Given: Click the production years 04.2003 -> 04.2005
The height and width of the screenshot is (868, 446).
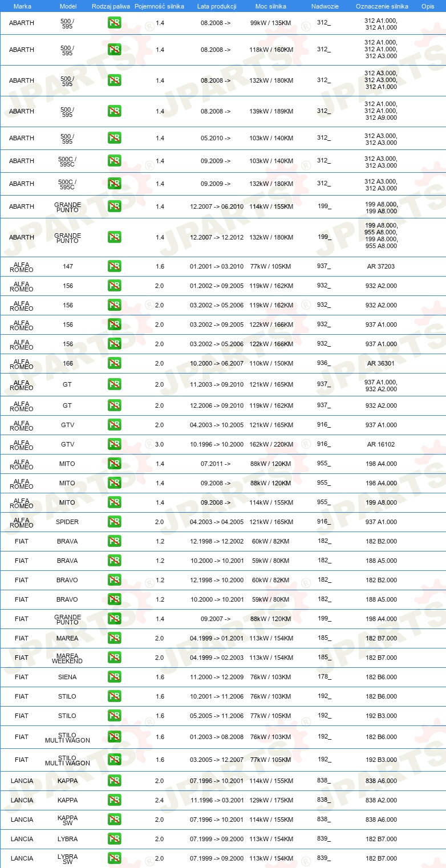Looking at the screenshot, I should (217, 522).
